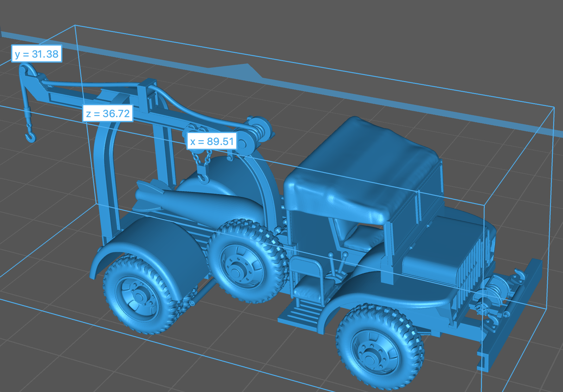Select the hook hanging from crane boom tip

31,136
